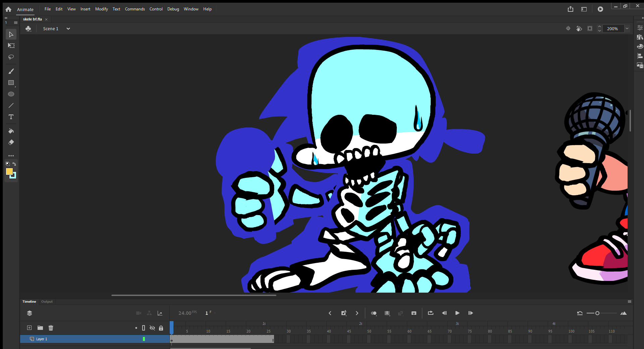Delete the selected layer with trash icon

pyautogui.click(x=51, y=328)
